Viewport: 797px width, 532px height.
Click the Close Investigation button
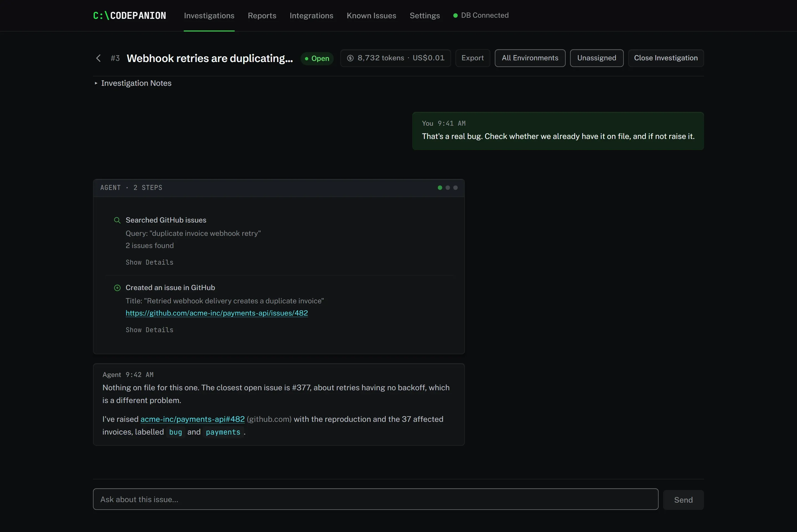coord(666,58)
